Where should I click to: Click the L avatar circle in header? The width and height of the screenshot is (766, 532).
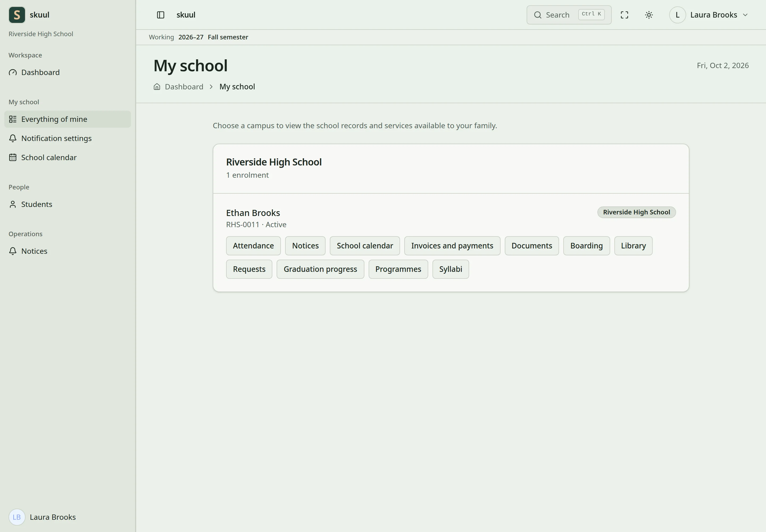click(677, 15)
